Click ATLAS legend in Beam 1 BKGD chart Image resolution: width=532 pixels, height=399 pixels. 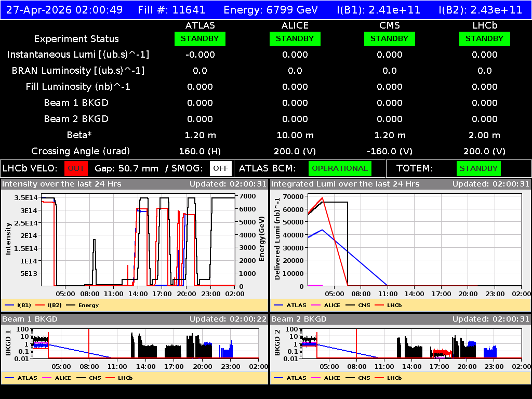pyautogui.click(x=21, y=378)
